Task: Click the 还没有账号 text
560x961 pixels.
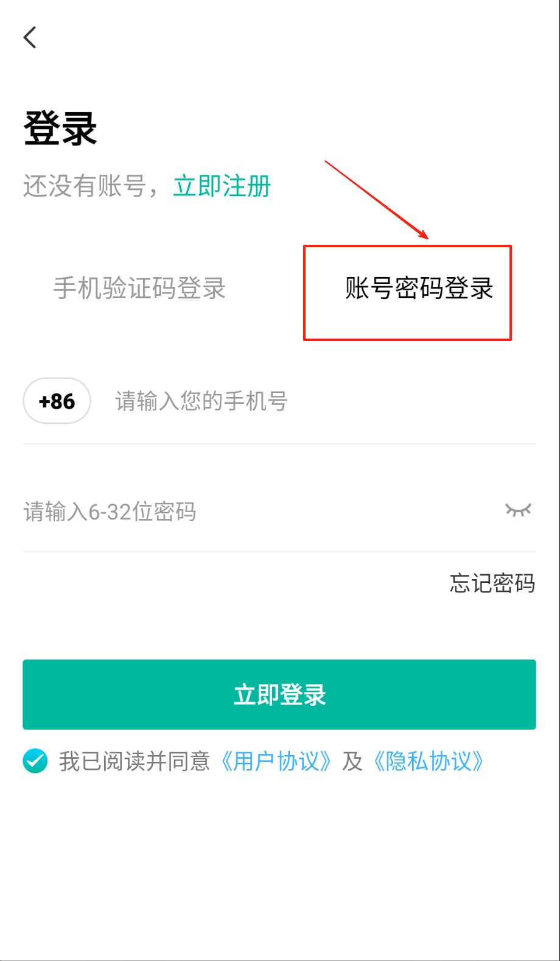Action: tap(85, 186)
